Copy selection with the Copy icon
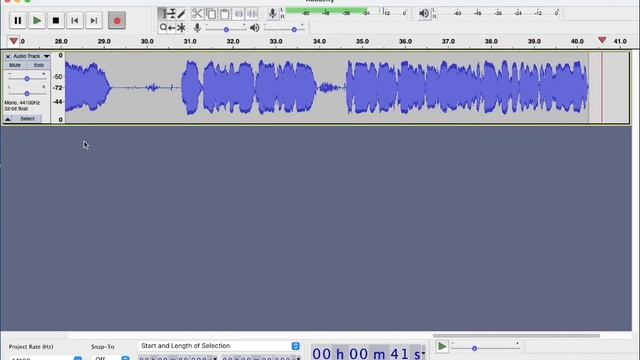 pos(211,14)
